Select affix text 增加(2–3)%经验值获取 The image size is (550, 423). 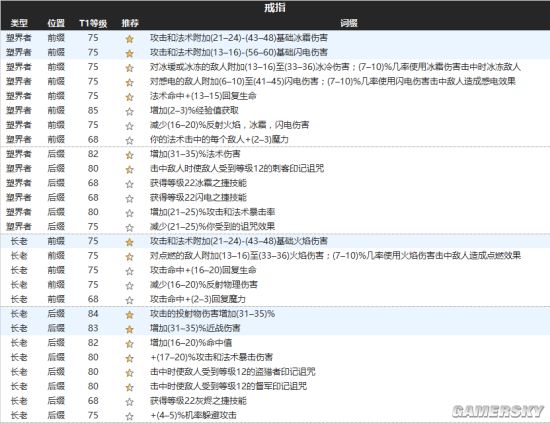tap(194, 110)
